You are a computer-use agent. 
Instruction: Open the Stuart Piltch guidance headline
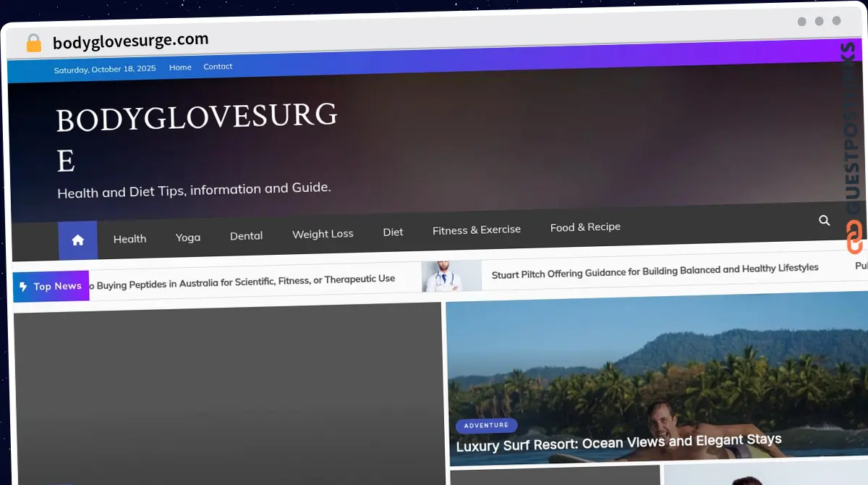pos(655,269)
